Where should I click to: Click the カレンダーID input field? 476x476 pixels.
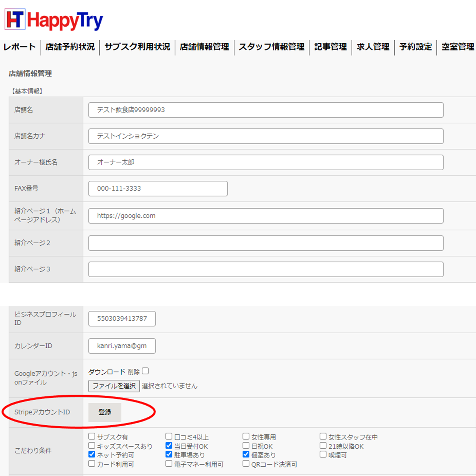(x=122, y=346)
